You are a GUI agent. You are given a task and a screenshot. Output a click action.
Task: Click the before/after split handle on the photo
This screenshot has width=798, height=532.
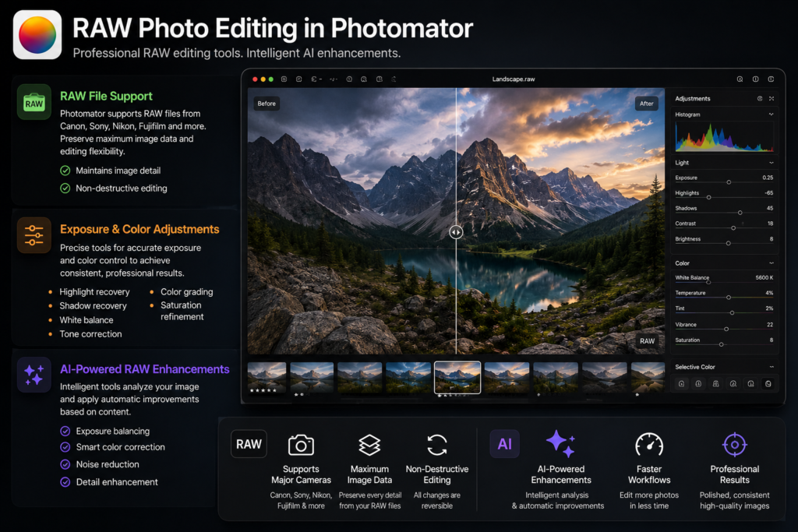(x=456, y=232)
